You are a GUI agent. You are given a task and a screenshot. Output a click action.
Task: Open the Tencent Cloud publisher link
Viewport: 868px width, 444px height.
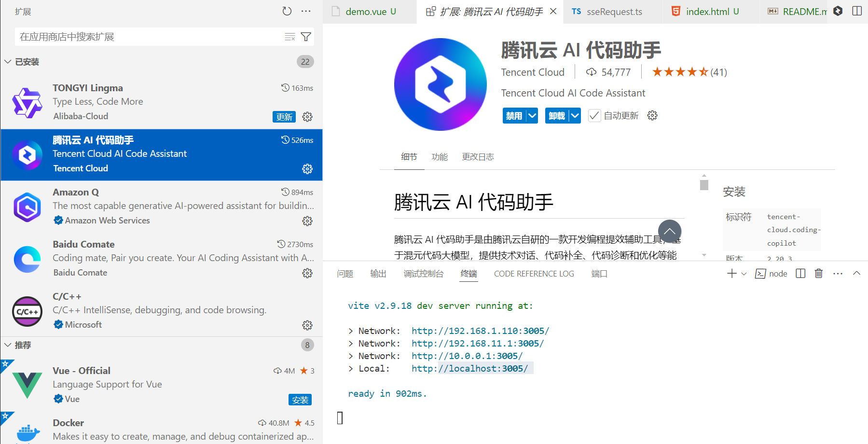tap(533, 72)
